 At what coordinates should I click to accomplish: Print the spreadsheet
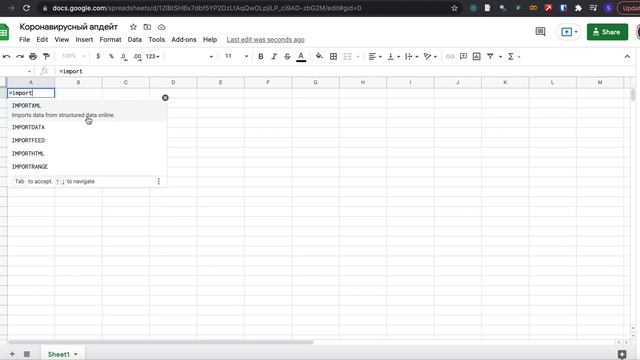coord(33,56)
